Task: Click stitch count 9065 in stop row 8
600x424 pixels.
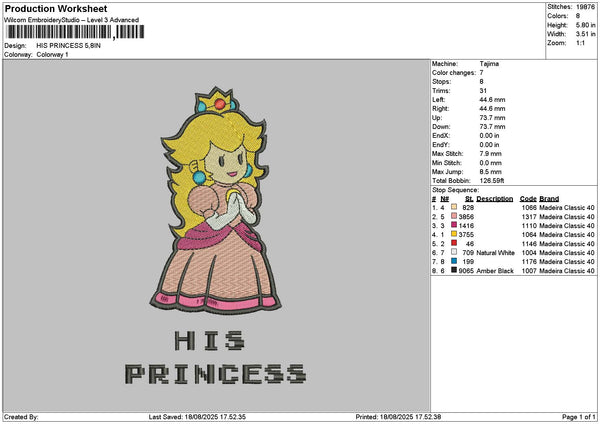Action: coord(466,271)
